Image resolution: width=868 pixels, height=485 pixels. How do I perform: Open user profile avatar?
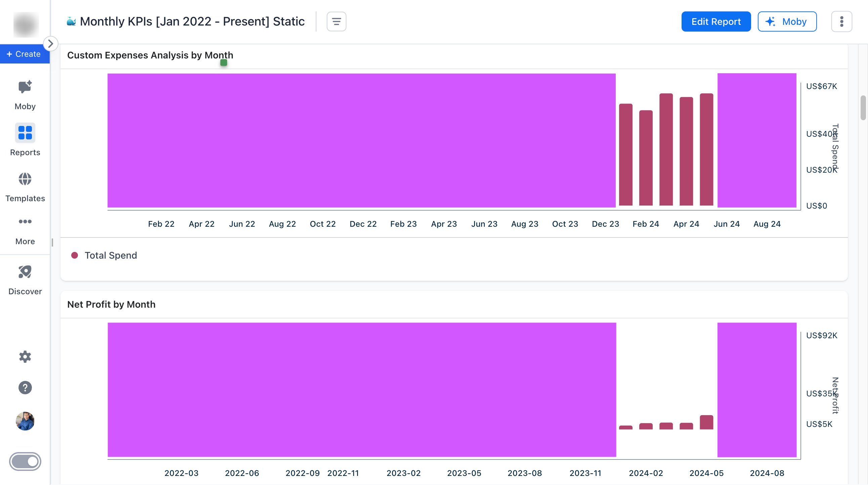[25, 421]
